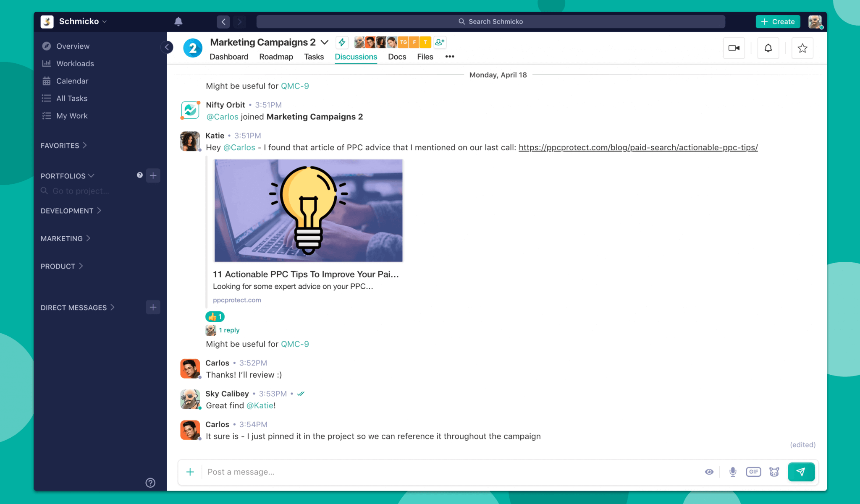
Task: Expand the MARKETING portfolio section
Action: click(65, 238)
